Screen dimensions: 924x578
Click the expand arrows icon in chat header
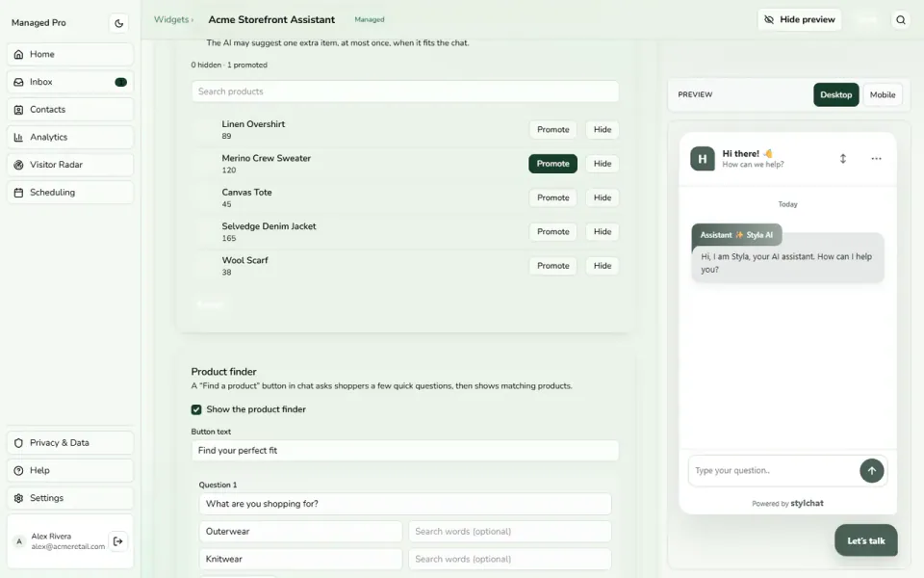843,159
